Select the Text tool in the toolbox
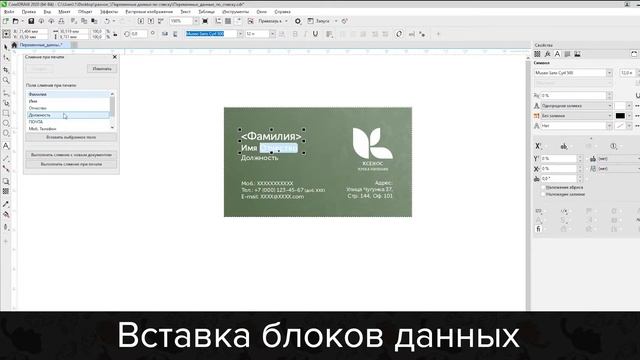 click(x=6, y=146)
